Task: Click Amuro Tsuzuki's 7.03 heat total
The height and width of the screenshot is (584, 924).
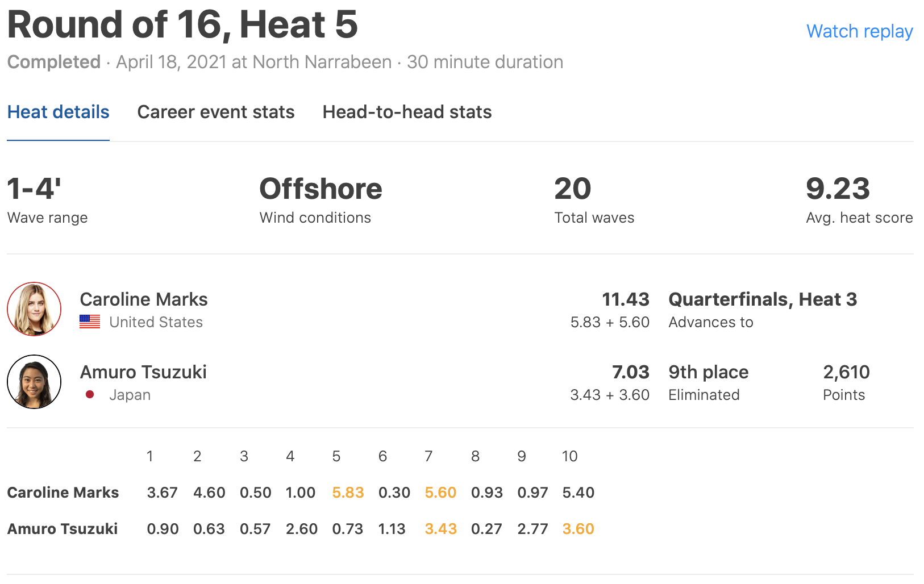Action: tap(630, 372)
